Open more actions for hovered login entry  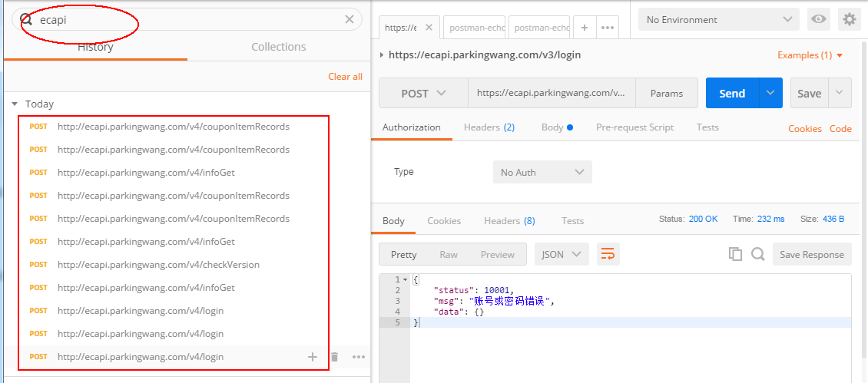pyautogui.click(x=359, y=357)
